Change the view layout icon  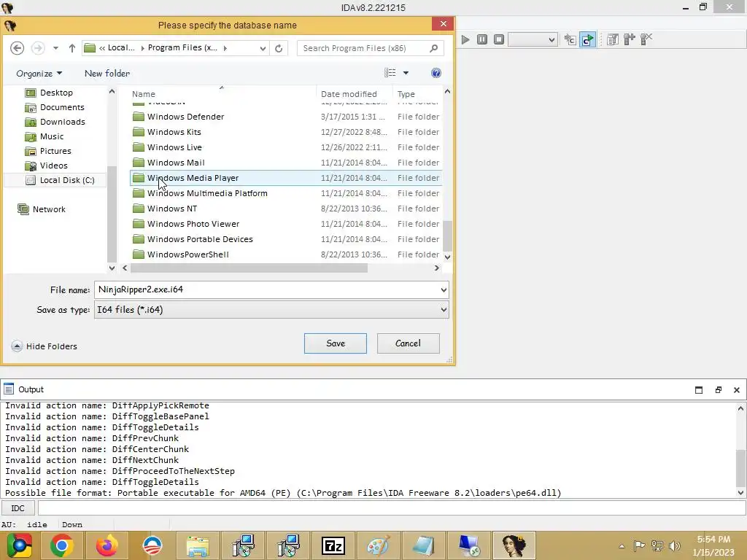point(390,73)
